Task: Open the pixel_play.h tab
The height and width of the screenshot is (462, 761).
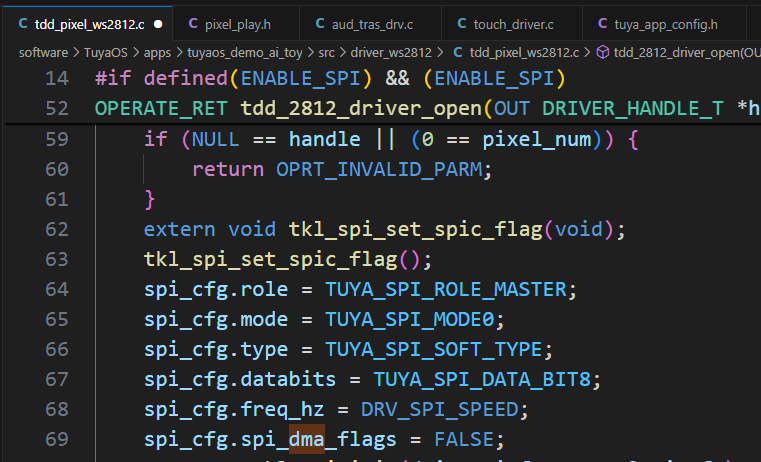Action: coord(236,24)
